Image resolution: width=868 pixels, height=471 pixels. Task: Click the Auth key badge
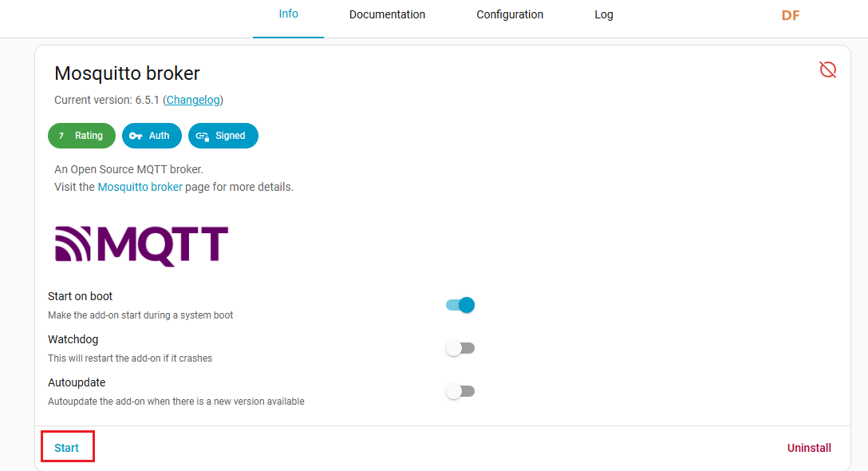click(152, 136)
